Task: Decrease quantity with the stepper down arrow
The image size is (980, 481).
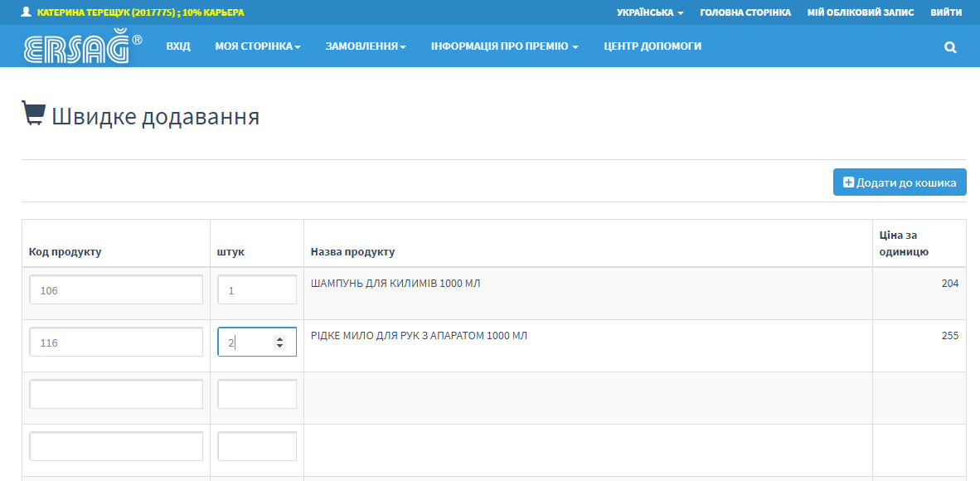Action: tap(279, 346)
